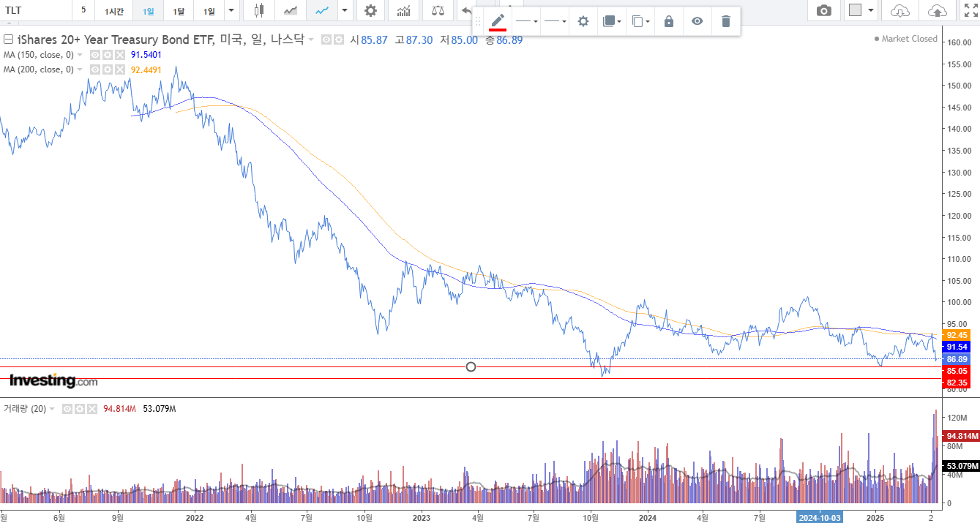Open settings gear for MA (200, close, 0)
This screenshot has width=980, height=523.
pos(107,69)
